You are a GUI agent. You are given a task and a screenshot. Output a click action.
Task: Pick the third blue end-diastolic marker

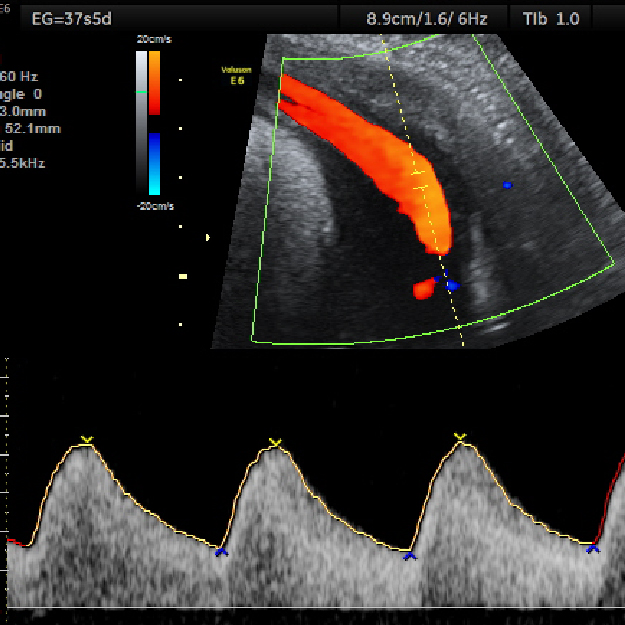[x=593, y=548]
